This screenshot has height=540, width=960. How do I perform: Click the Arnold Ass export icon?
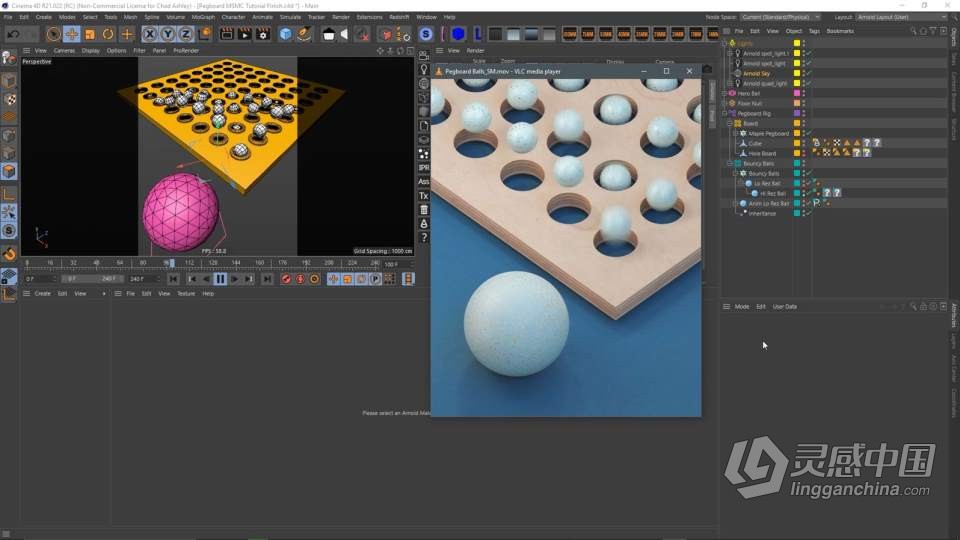(424, 182)
